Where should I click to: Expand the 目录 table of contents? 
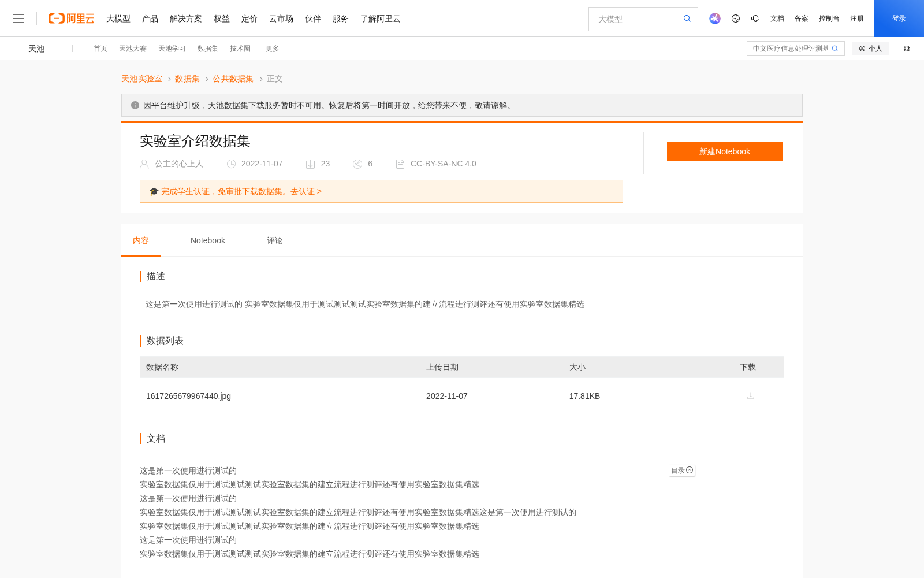[x=682, y=470]
